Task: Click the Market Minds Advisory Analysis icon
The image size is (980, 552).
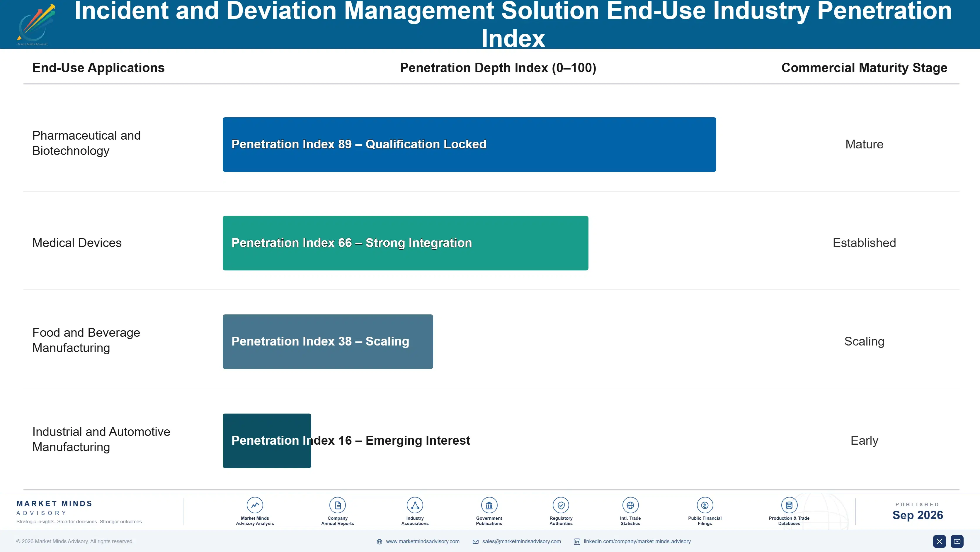Action: tap(255, 505)
